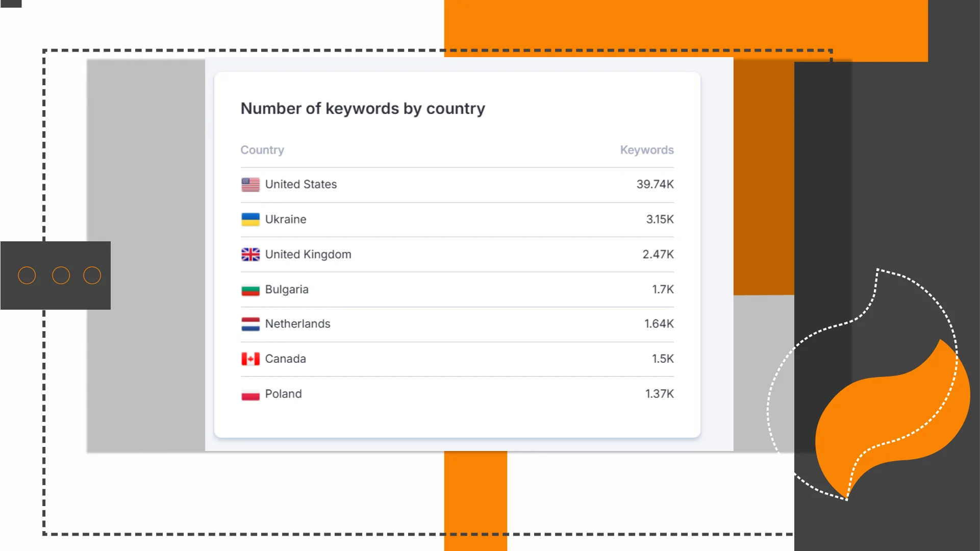Click the Poland flag icon
This screenshot has width=980, height=551.
tap(250, 394)
